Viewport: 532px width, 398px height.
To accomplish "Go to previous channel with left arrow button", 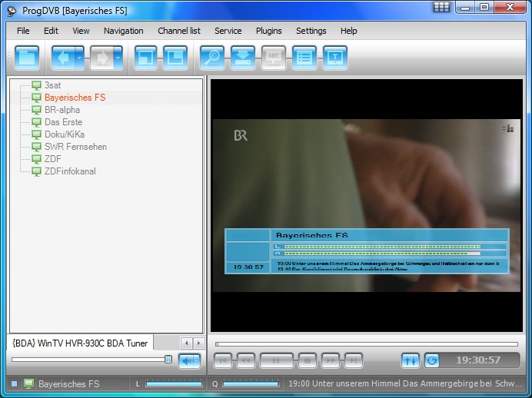I will (63, 58).
